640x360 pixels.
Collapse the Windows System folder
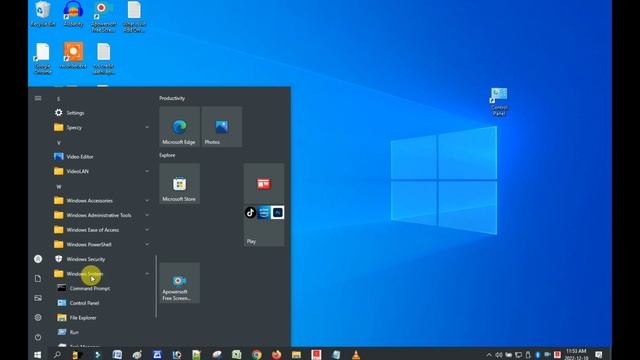point(101,274)
